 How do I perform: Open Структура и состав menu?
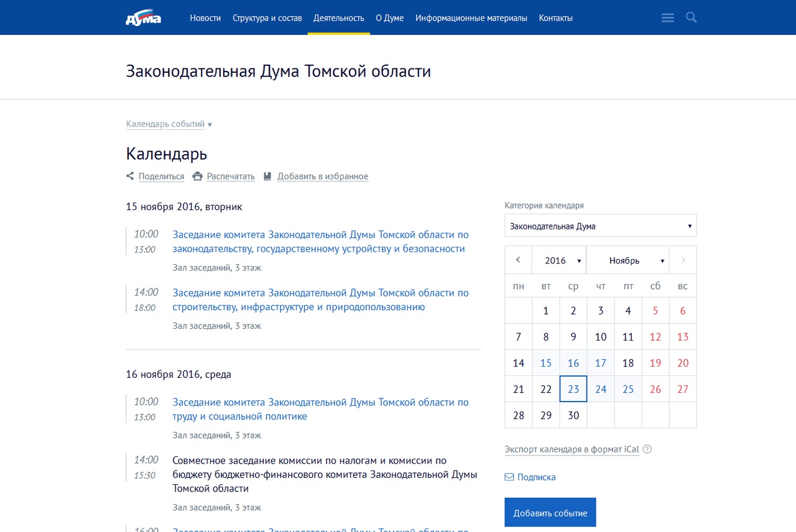(x=267, y=18)
